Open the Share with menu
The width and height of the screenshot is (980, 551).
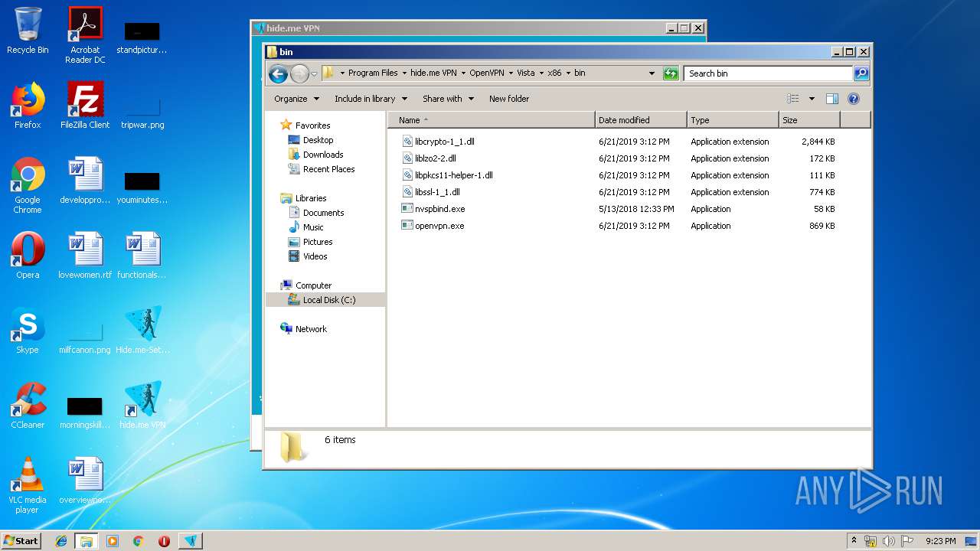pos(448,99)
